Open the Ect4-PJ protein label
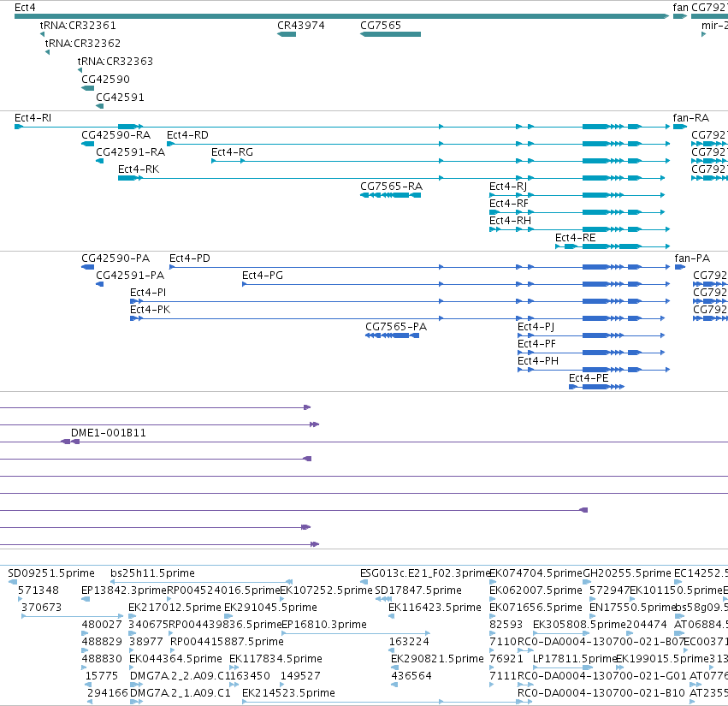 pos(536,327)
